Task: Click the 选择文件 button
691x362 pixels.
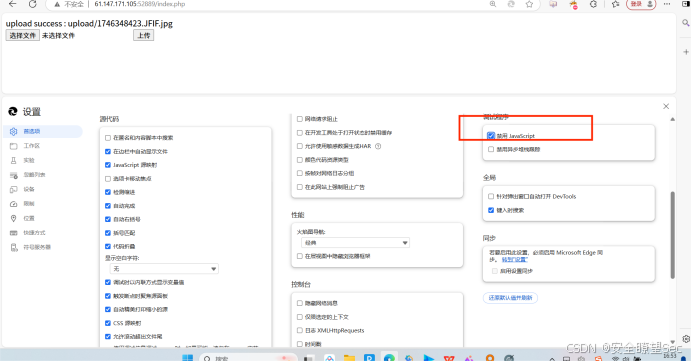Action: [22, 35]
